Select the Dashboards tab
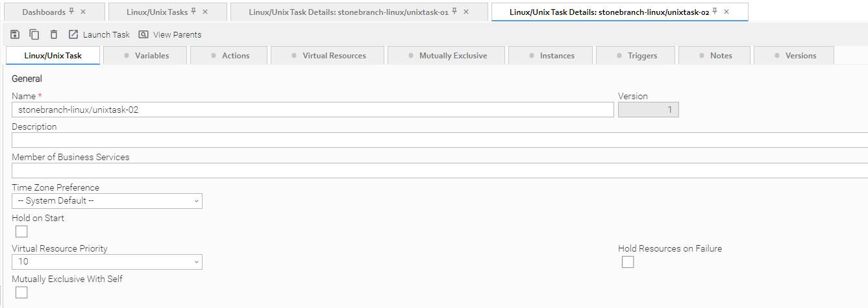Image resolution: width=868 pixels, height=308 pixels. tap(43, 12)
